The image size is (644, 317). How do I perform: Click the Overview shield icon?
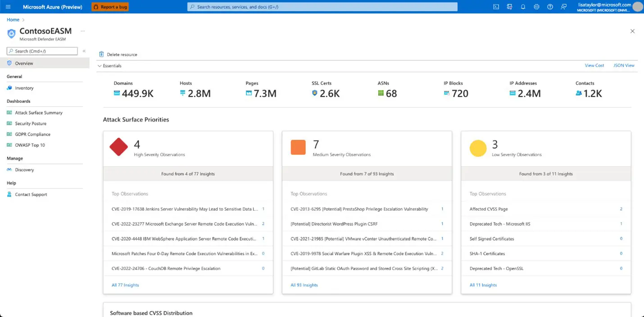point(10,63)
